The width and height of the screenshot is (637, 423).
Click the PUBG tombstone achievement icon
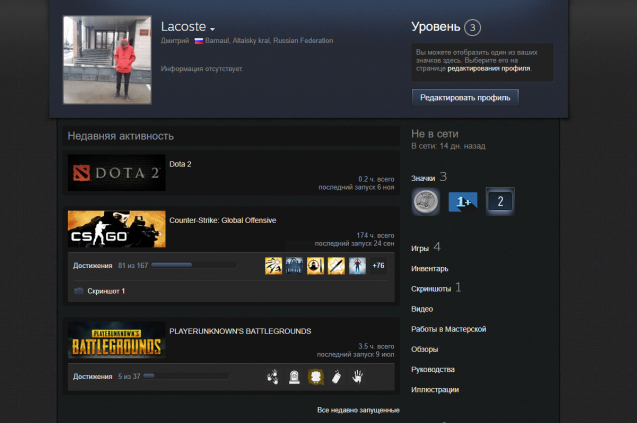tap(294, 376)
